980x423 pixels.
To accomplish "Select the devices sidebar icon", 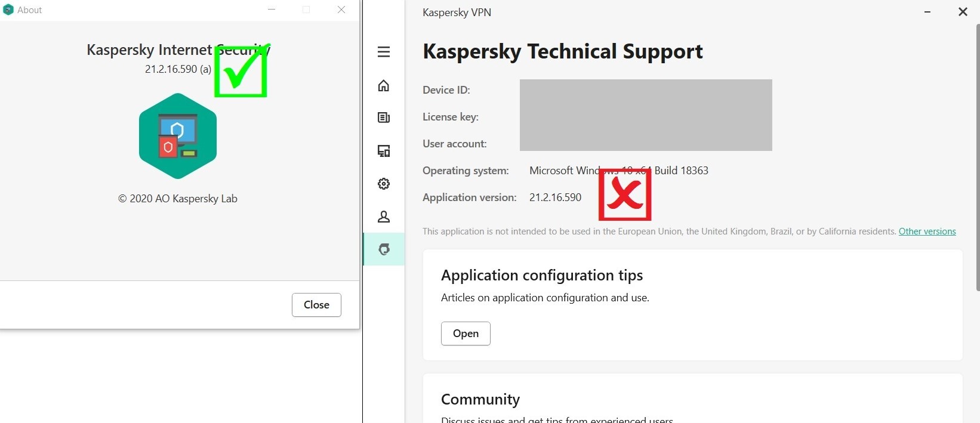I will pyautogui.click(x=384, y=151).
